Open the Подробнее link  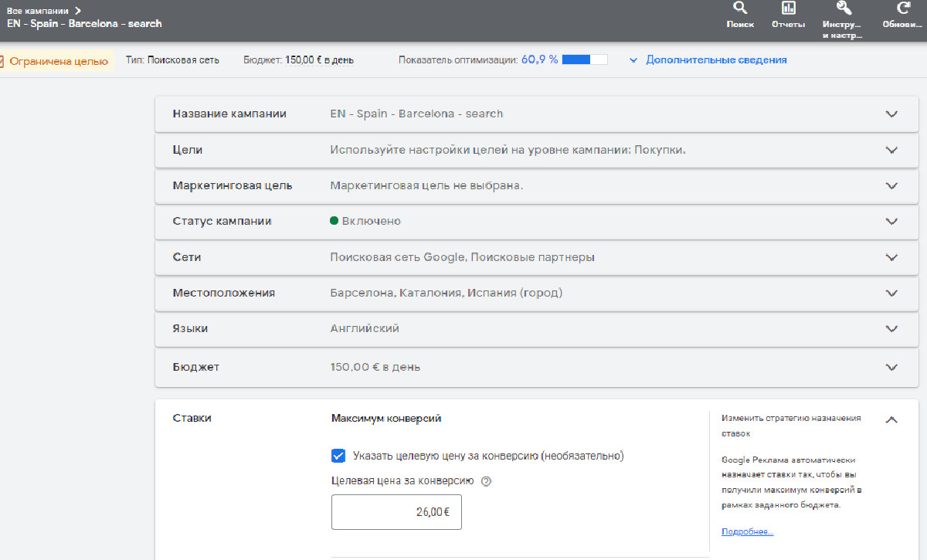click(x=747, y=531)
